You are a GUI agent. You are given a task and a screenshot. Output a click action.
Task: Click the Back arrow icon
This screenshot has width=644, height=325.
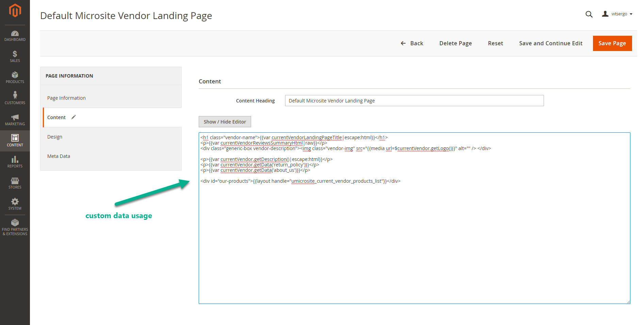(403, 43)
